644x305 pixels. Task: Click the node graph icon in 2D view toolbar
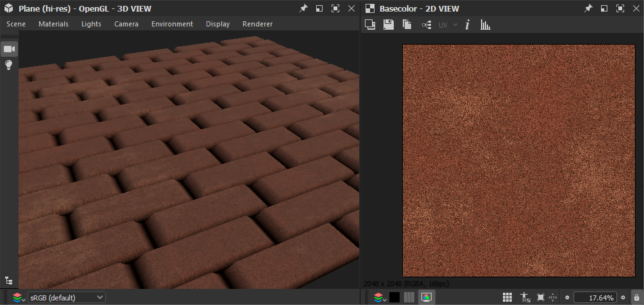tap(426, 25)
